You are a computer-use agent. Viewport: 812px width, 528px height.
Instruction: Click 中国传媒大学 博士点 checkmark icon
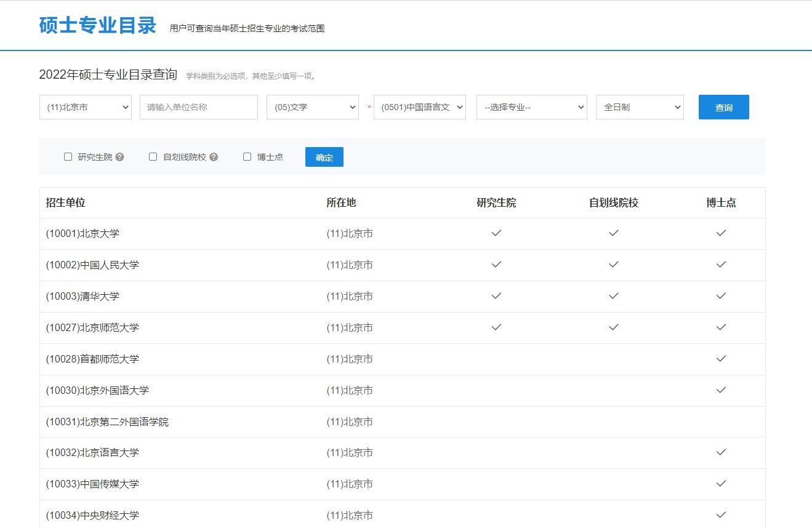721,484
